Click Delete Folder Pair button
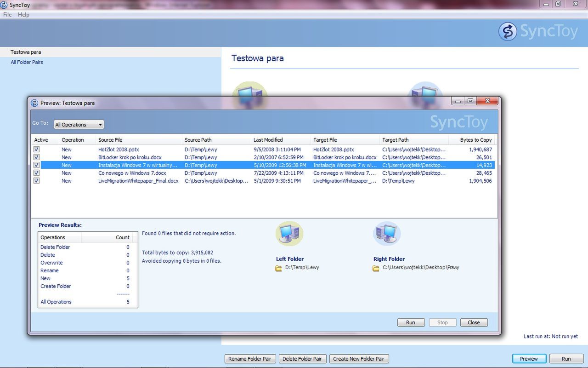This screenshot has height=368, width=588. pos(302,359)
